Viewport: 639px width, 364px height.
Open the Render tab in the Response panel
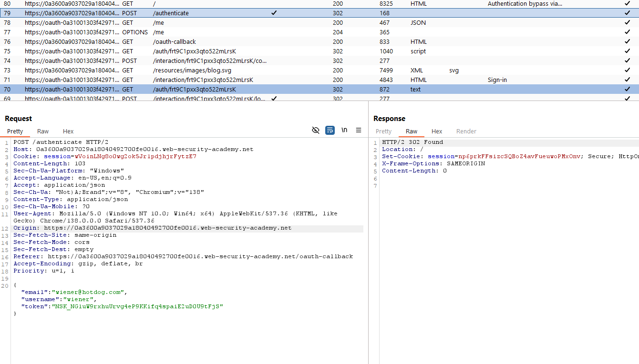tap(466, 131)
